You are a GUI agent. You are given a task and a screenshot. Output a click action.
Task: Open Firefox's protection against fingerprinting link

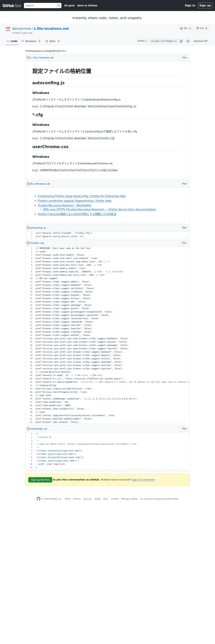coord(75,201)
